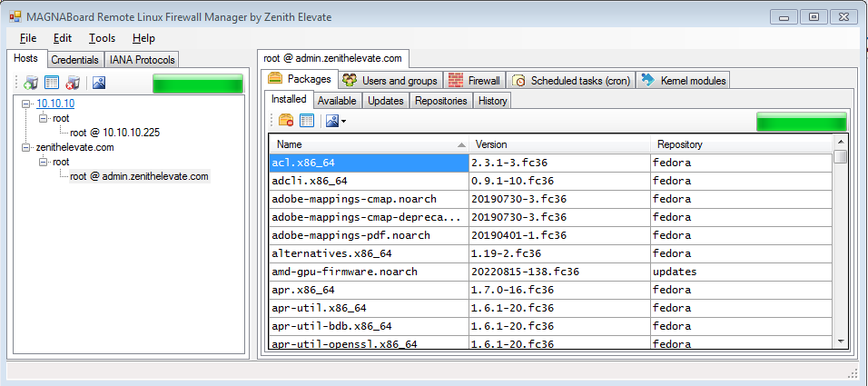Select root @ admin.zenithelevate.com tree item
The image size is (868, 386).
(x=139, y=177)
